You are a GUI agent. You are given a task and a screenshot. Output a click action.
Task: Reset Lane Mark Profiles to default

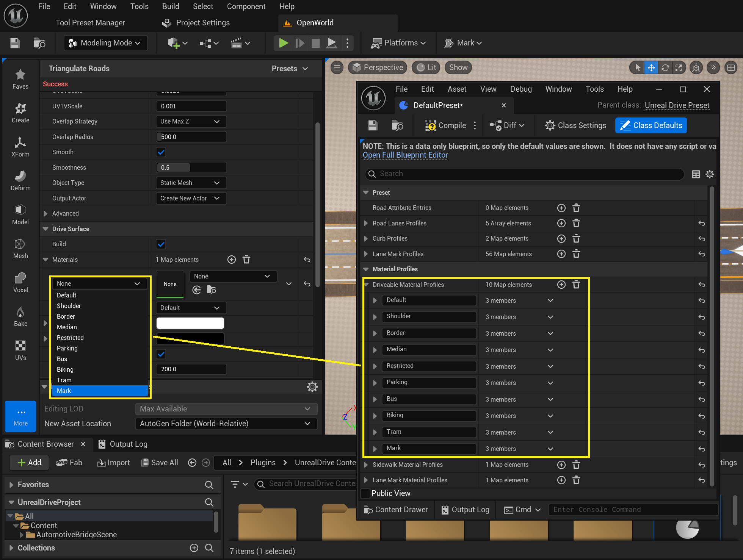pos(702,254)
